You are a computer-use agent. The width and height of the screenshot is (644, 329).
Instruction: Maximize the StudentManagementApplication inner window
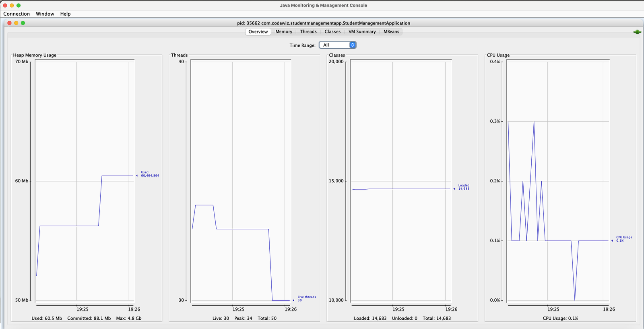click(23, 23)
